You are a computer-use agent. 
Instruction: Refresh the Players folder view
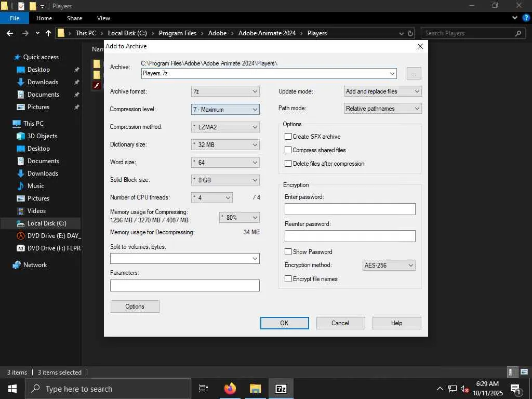(410, 33)
